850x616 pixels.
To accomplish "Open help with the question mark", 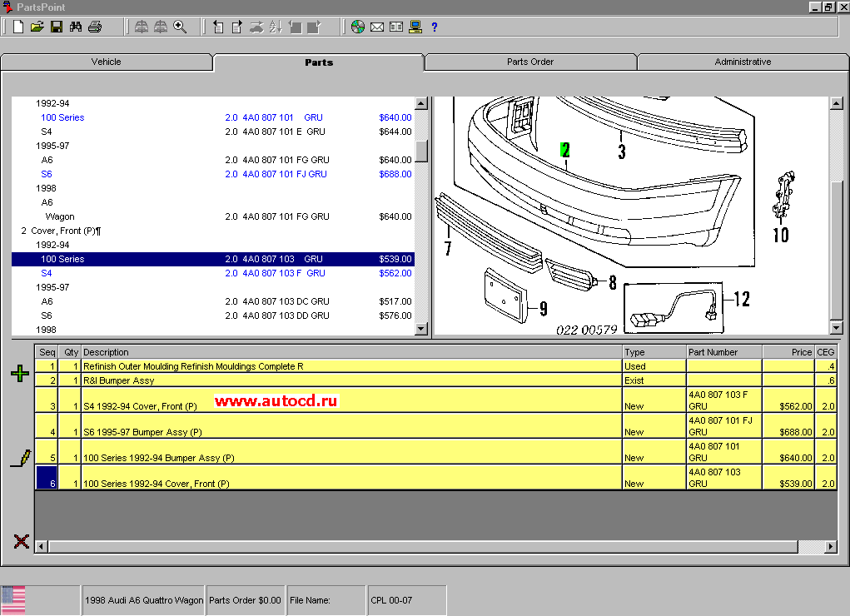I will (435, 27).
